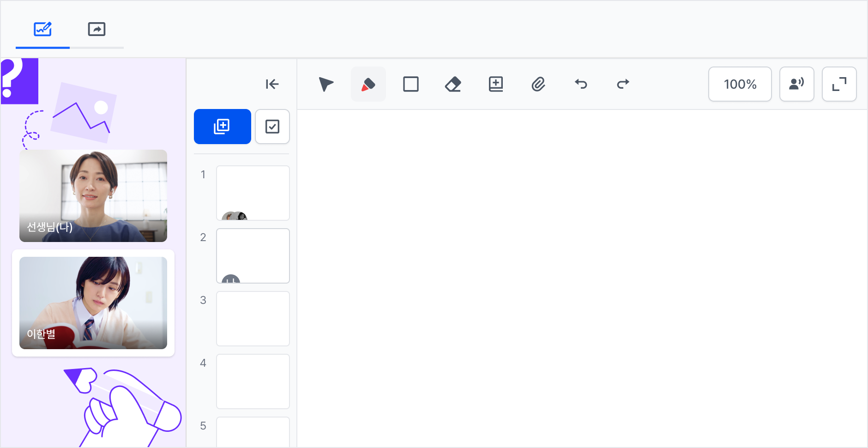This screenshot has height=448, width=868.
Task: Switch to the whiteboard drawing tab
Action: (x=42, y=30)
